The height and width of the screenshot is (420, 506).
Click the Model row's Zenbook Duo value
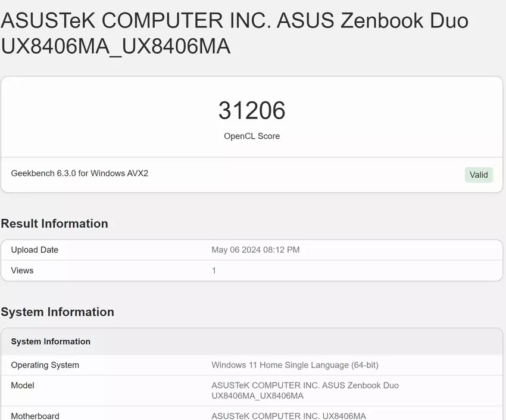[305, 385]
